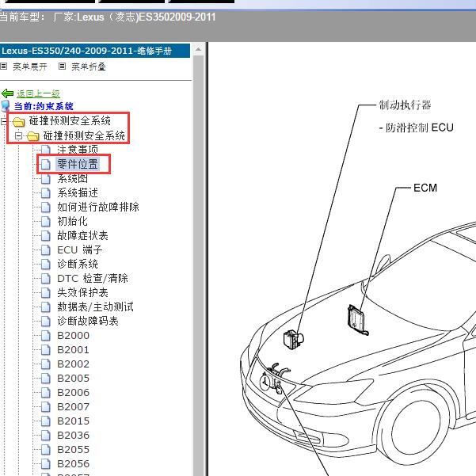Viewport: 476px width, 476px height.
Task: Open the ECU 端子 page
Action: click(x=80, y=249)
